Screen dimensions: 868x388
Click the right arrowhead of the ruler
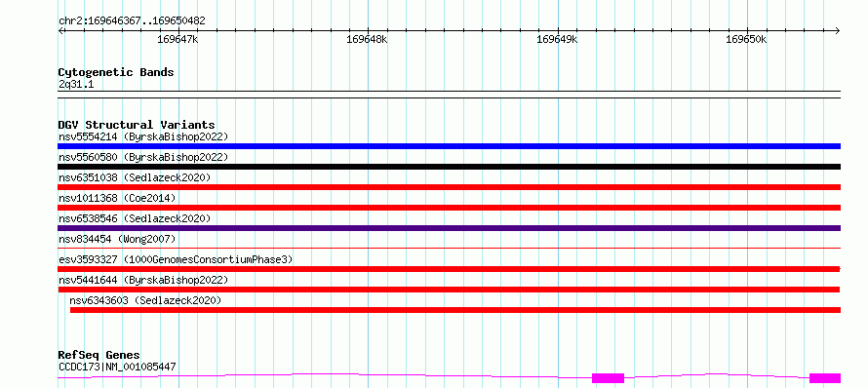click(x=838, y=30)
